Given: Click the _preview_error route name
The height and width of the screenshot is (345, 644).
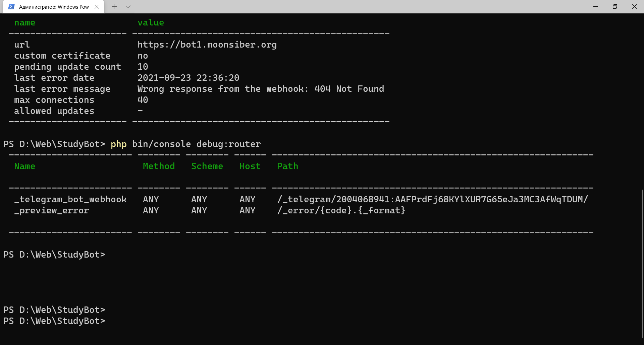Looking at the screenshot, I should tap(52, 210).
